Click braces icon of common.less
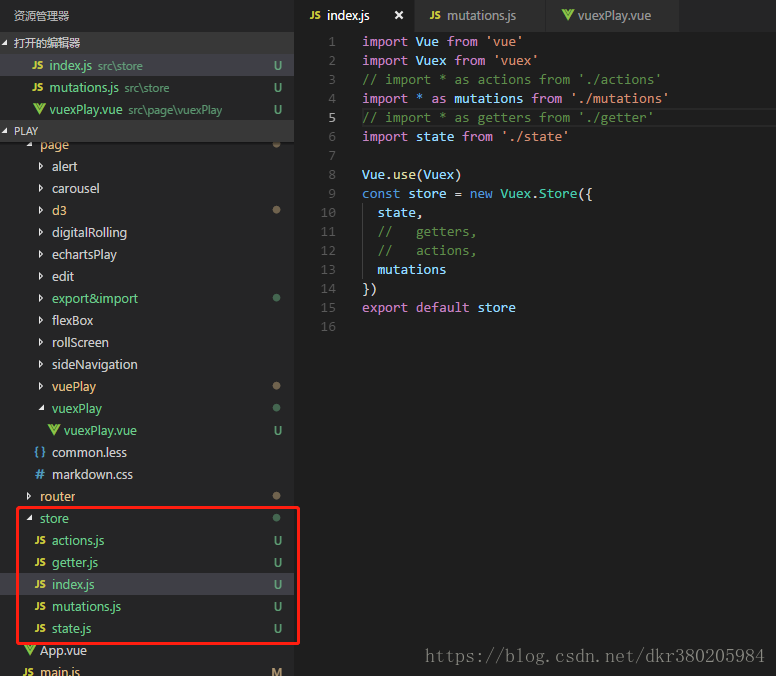 (x=40, y=452)
